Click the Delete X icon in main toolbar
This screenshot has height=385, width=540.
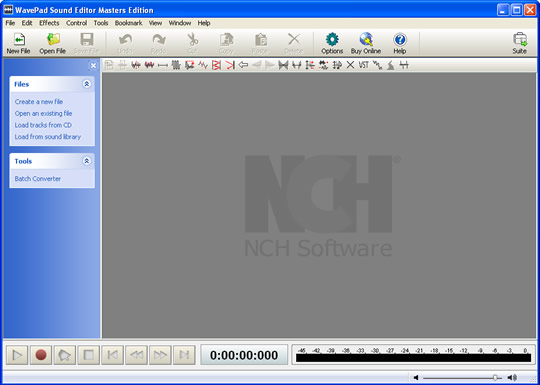pos(294,39)
